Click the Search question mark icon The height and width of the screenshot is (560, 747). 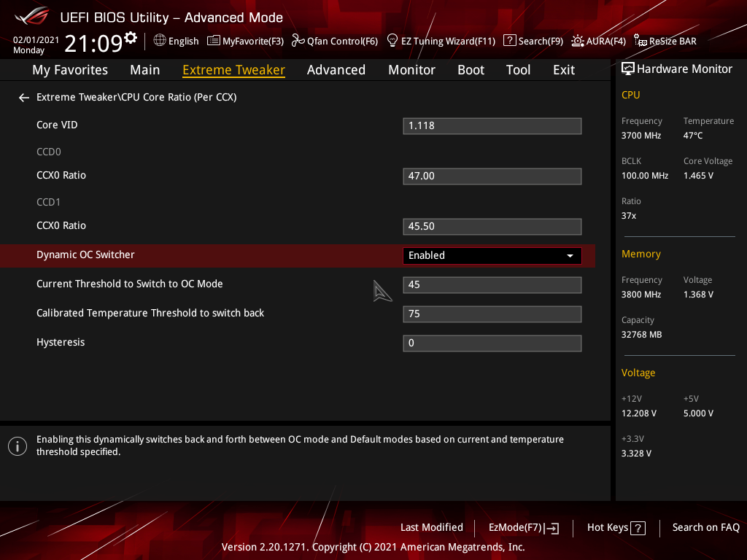coord(509,41)
